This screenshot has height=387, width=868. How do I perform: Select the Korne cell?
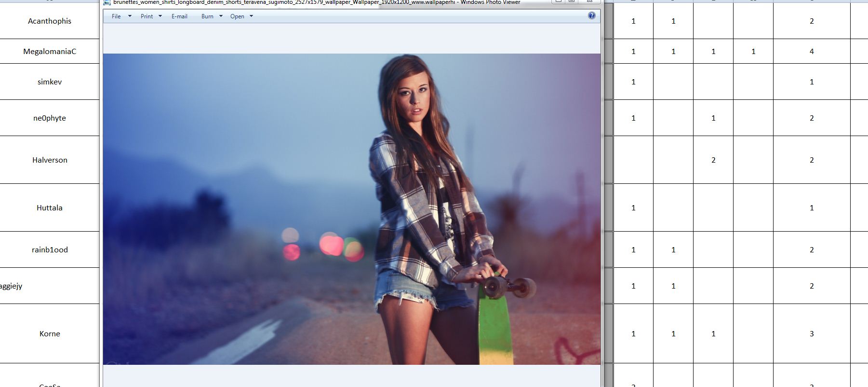[x=50, y=333]
